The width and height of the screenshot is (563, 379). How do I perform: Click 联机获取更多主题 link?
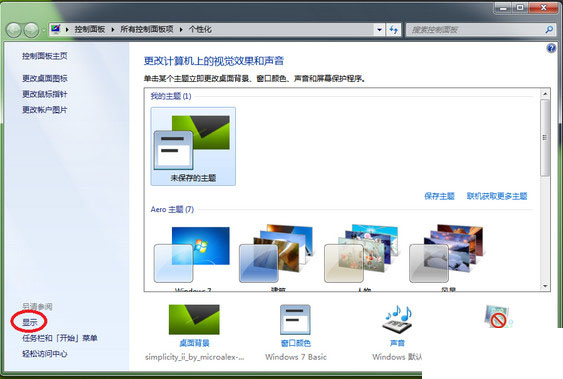point(497,196)
